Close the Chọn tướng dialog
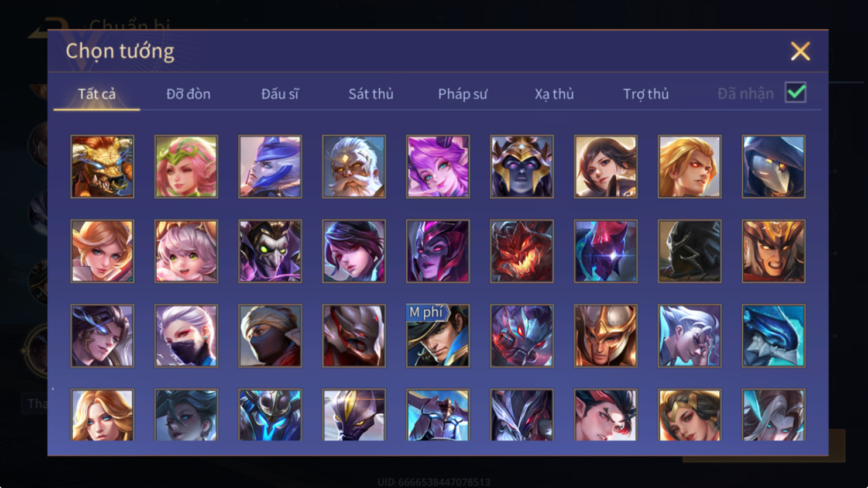This screenshot has width=868, height=488. [x=800, y=51]
